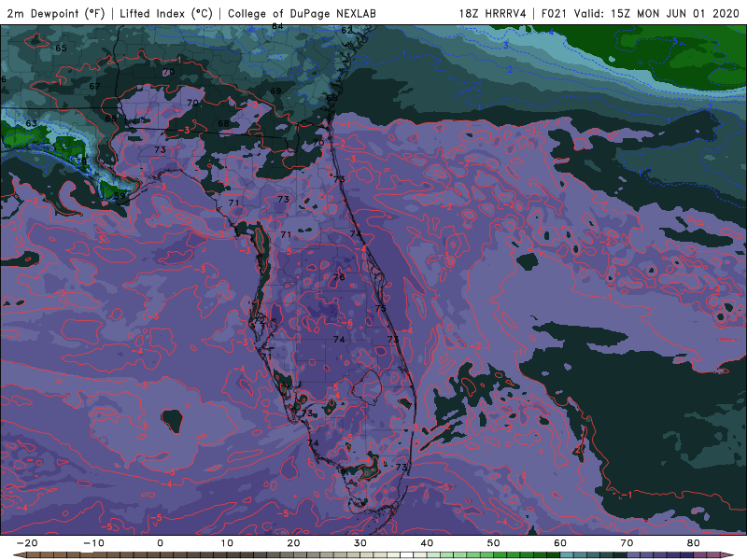Click the "F021" forecast hour text
The width and height of the screenshot is (747, 560).
pyautogui.click(x=555, y=14)
